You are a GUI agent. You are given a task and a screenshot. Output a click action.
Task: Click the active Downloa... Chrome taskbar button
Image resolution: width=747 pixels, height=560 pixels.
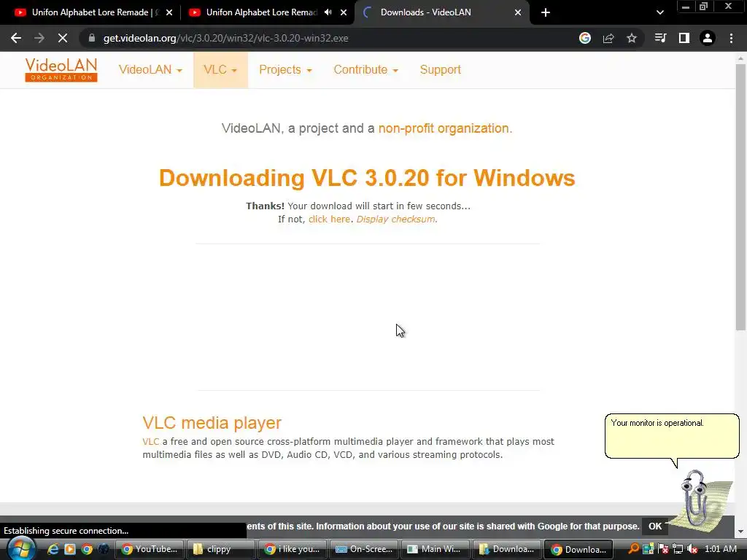coord(578,549)
